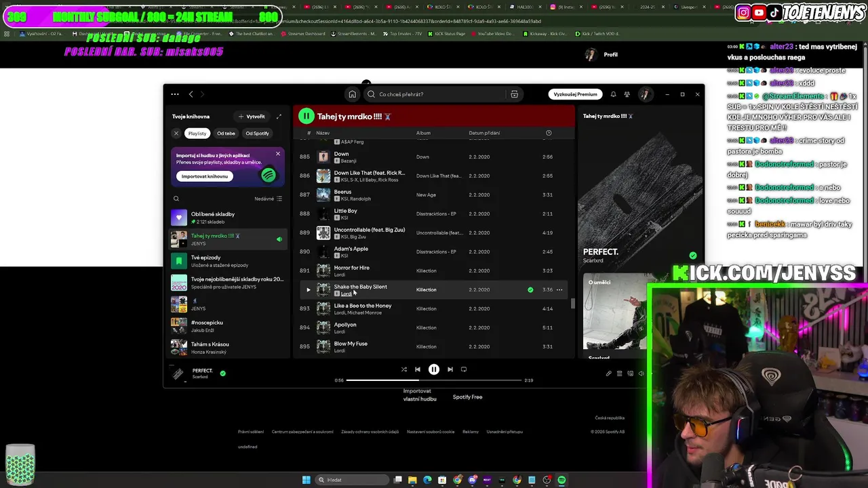Click the song progress bar

point(434,380)
